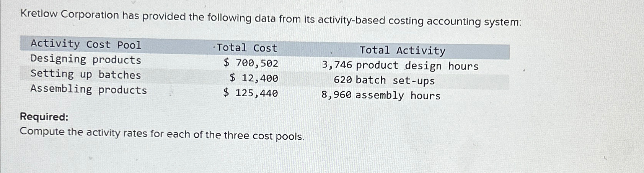Image resolution: width=644 pixels, height=173 pixels.
Task: Click '3,746 product design hours' cell
Action: (400, 66)
